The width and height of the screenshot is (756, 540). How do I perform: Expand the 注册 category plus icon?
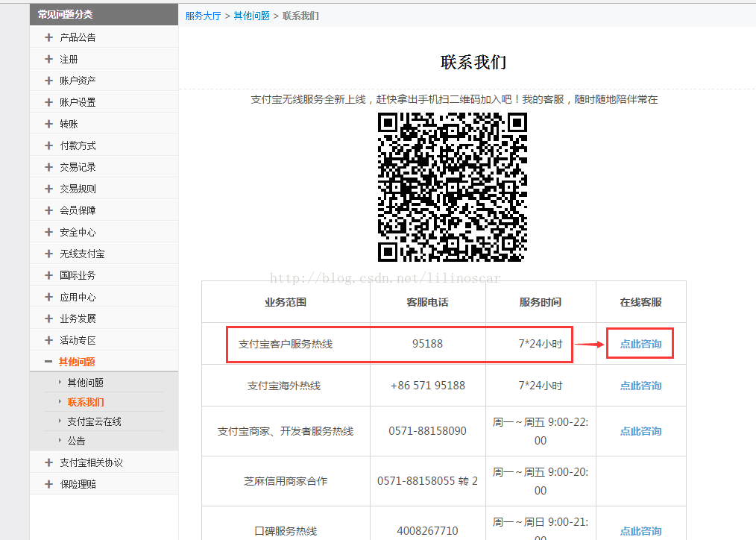coord(48,60)
